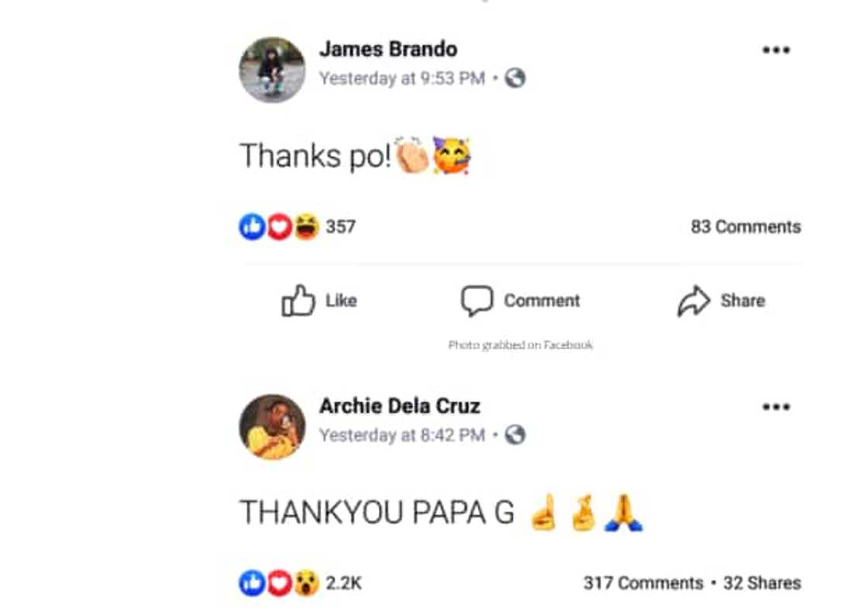The width and height of the screenshot is (868, 615).
Task: Click the wow reaction icon beside 2.2K
Action: [x=306, y=583]
